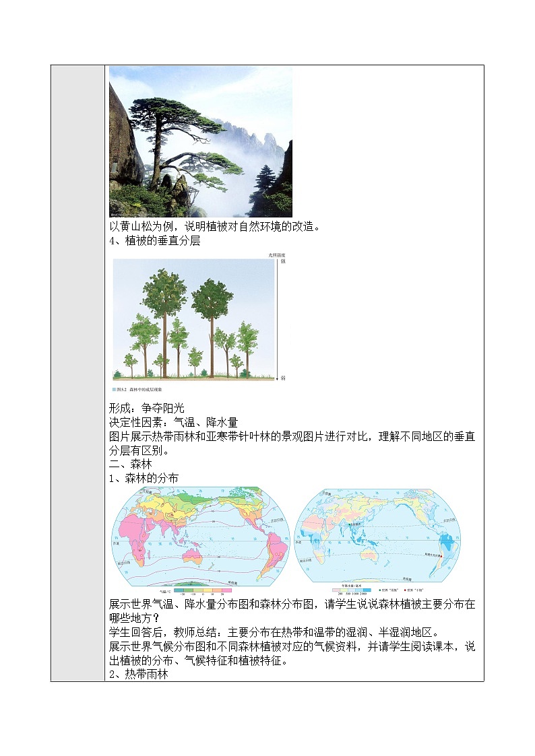Click the text '哪些地方？'

click(135, 618)
